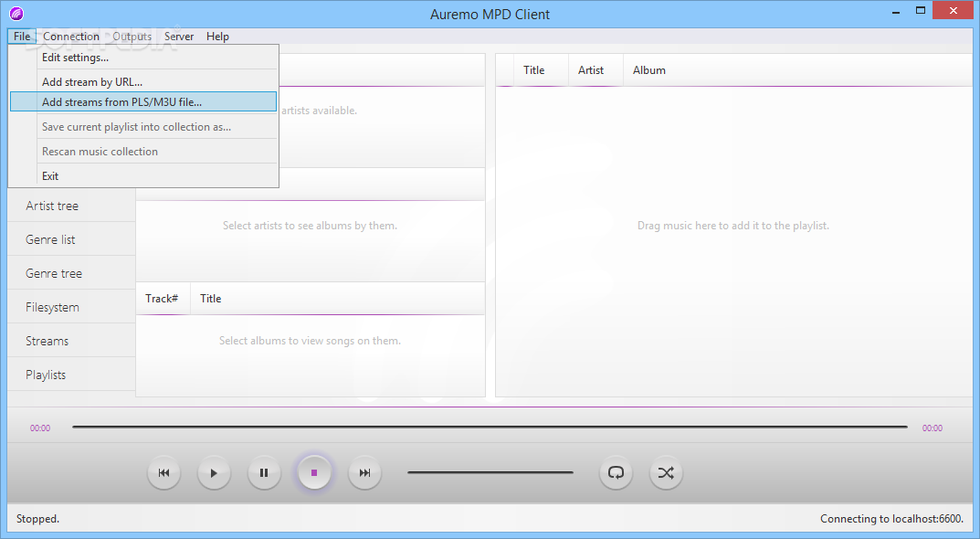Maximize the Auremo window
This screenshot has height=539, width=980.
920,10
